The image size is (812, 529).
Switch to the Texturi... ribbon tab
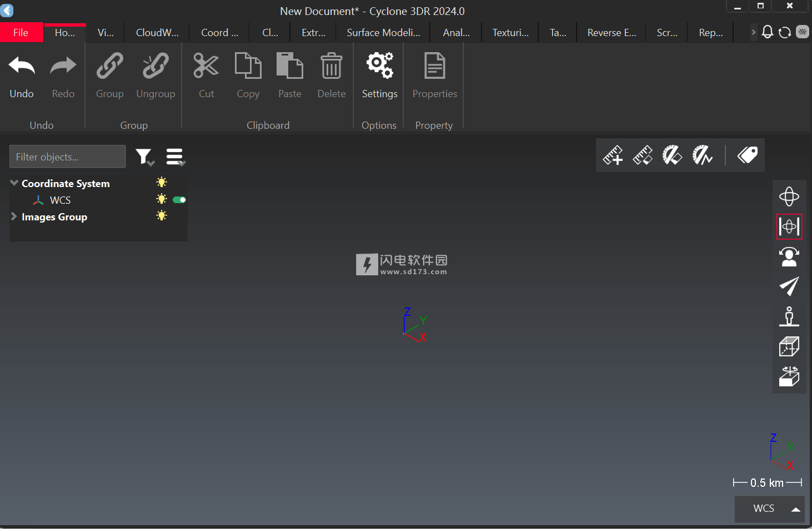[x=510, y=33]
